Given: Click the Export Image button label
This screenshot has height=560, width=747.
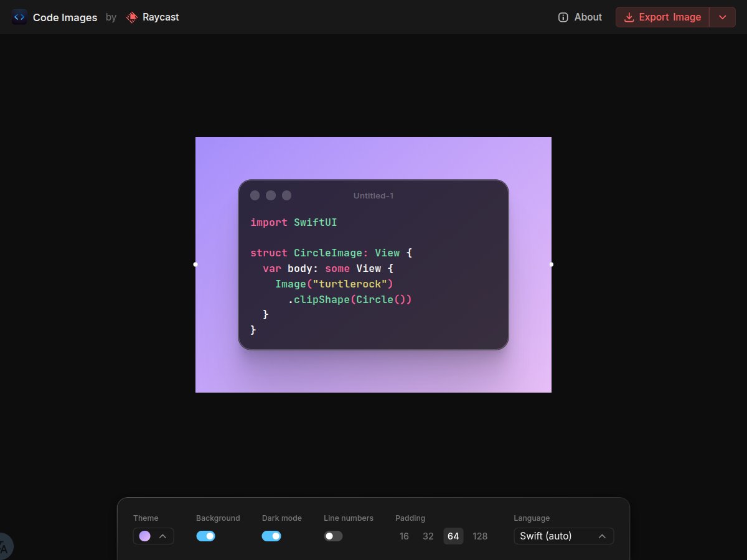Looking at the screenshot, I should 670,17.
